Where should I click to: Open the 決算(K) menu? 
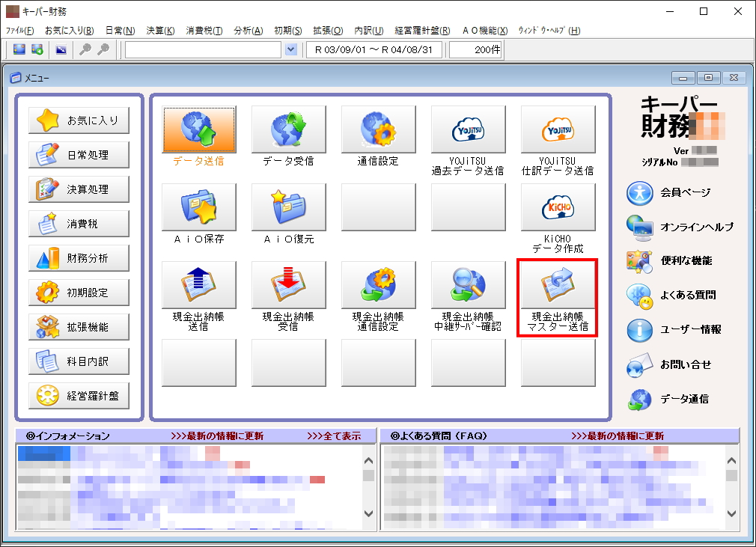pos(160,31)
